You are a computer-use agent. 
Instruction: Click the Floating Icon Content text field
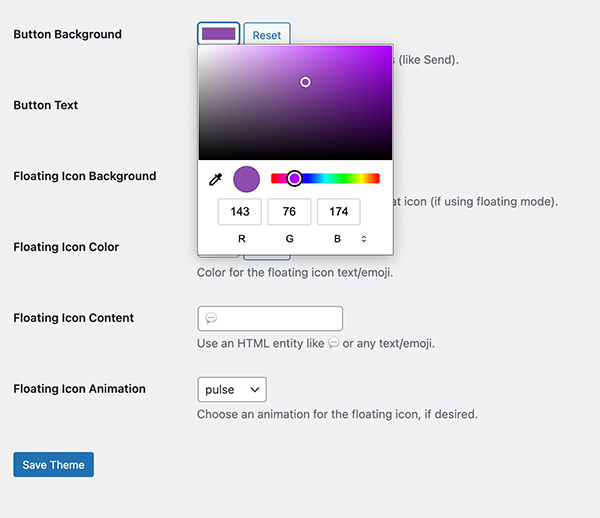point(270,318)
